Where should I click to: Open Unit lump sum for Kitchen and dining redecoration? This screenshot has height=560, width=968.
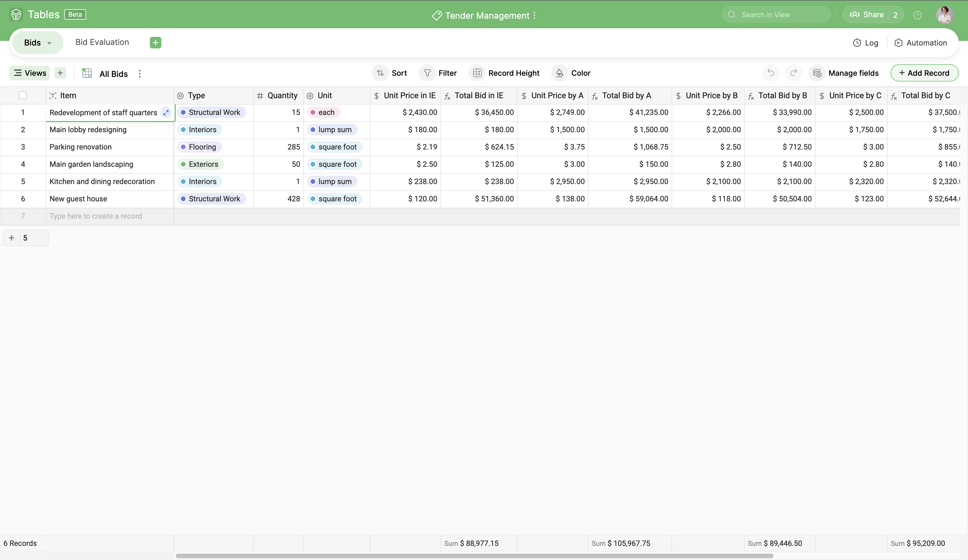(332, 182)
